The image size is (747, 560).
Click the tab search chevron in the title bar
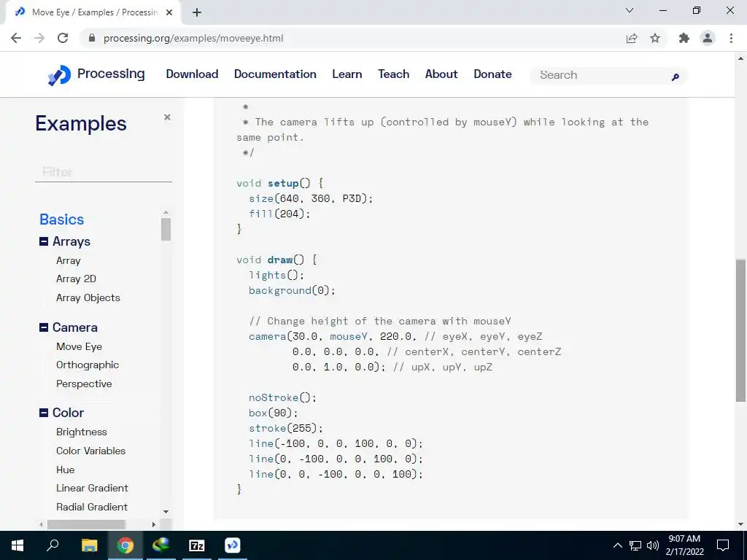630,10
